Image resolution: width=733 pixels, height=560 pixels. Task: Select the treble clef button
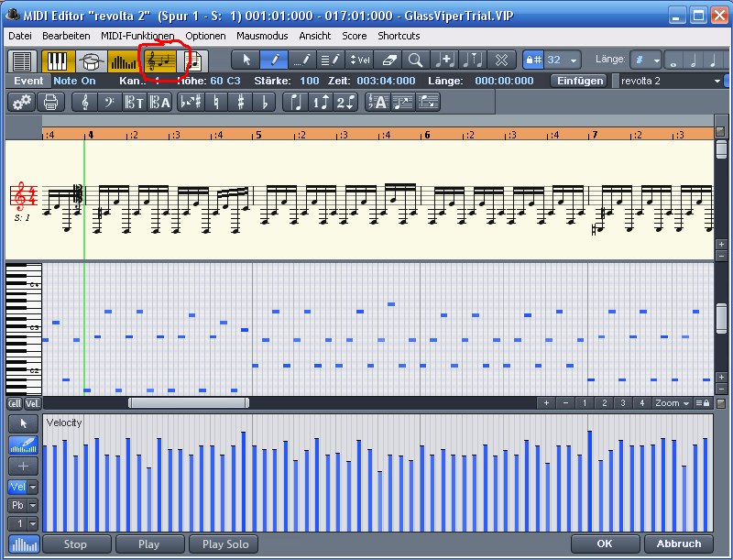(85, 102)
